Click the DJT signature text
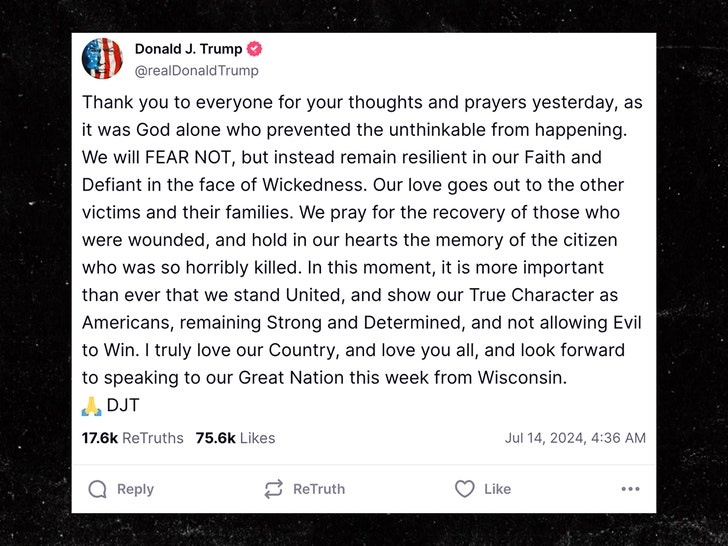The width and height of the screenshot is (728, 546). [123, 405]
